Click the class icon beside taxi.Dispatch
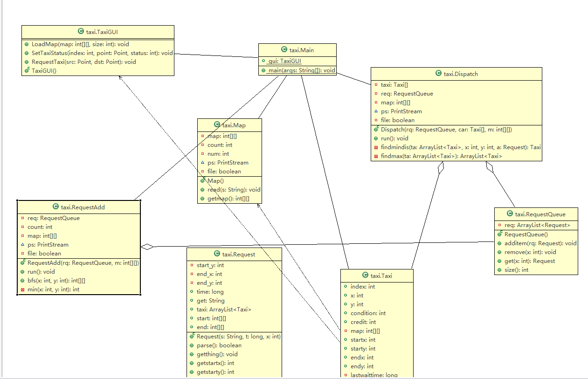Viewport: 588px width, 379px height. [438, 73]
